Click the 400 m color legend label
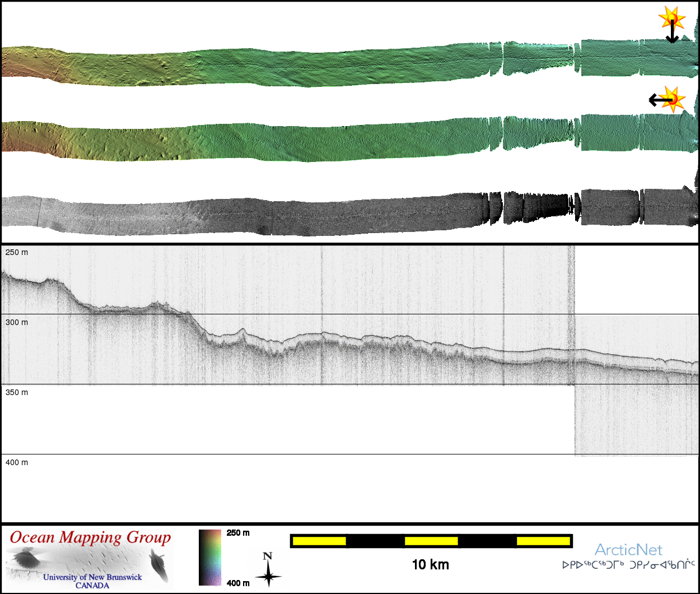Viewport: 700px width, 594px height. click(x=238, y=583)
